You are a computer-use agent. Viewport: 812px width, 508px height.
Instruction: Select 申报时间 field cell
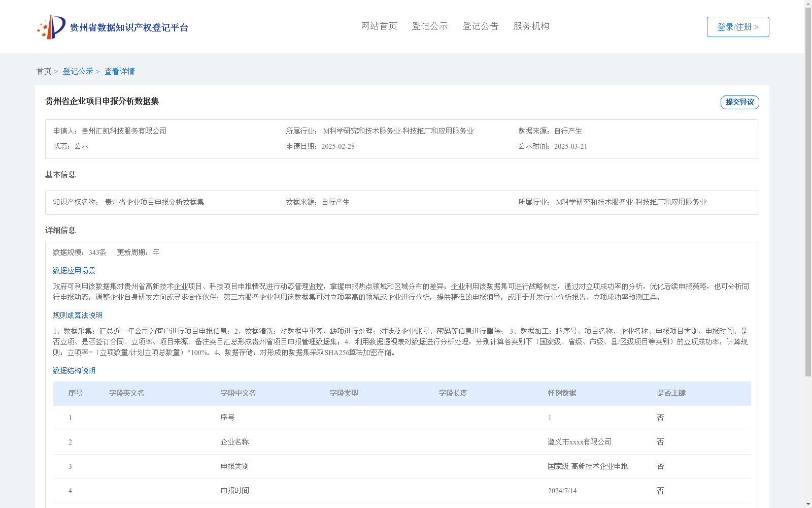pos(234,491)
